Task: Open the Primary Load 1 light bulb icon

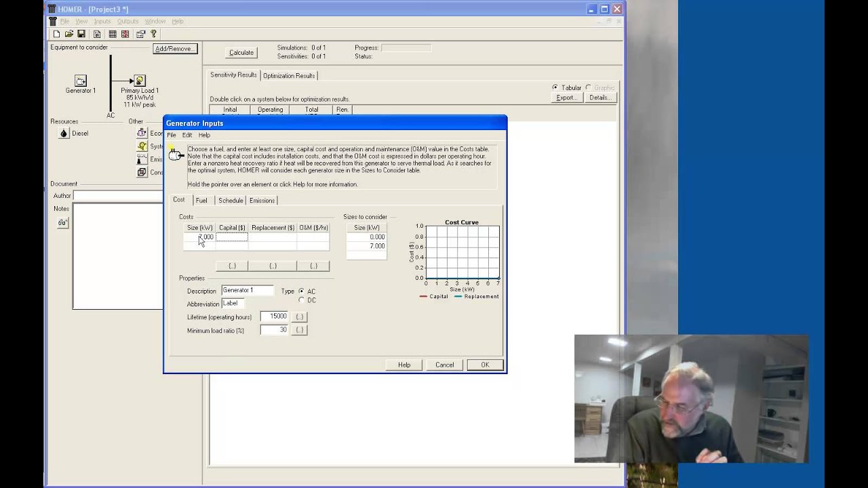Action: click(140, 81)
